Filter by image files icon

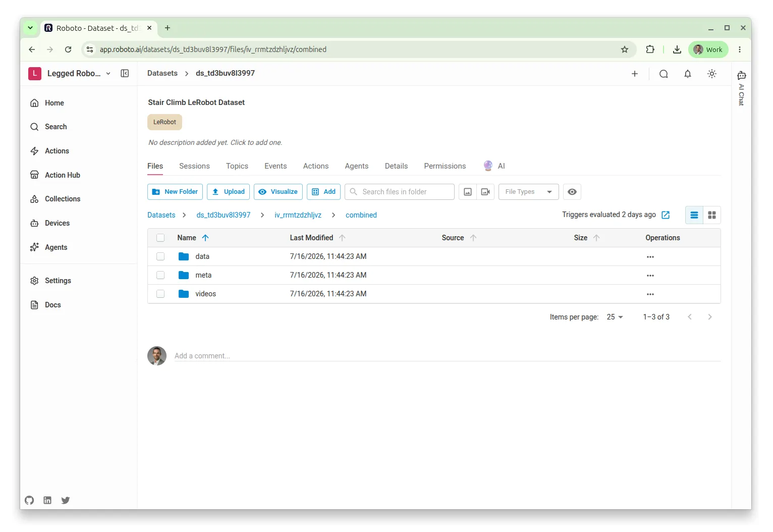coord(468,192)
